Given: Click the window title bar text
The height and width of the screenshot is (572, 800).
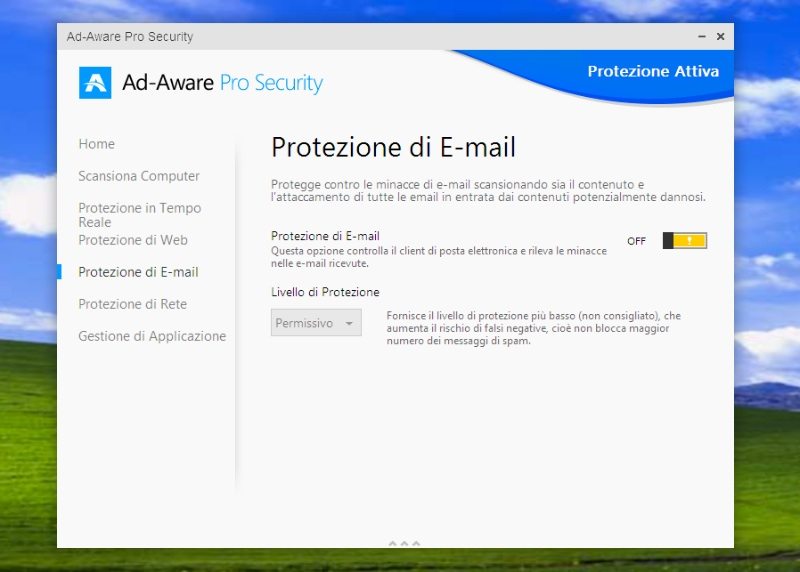Looking at the screenshot, I should pos(130,37).
